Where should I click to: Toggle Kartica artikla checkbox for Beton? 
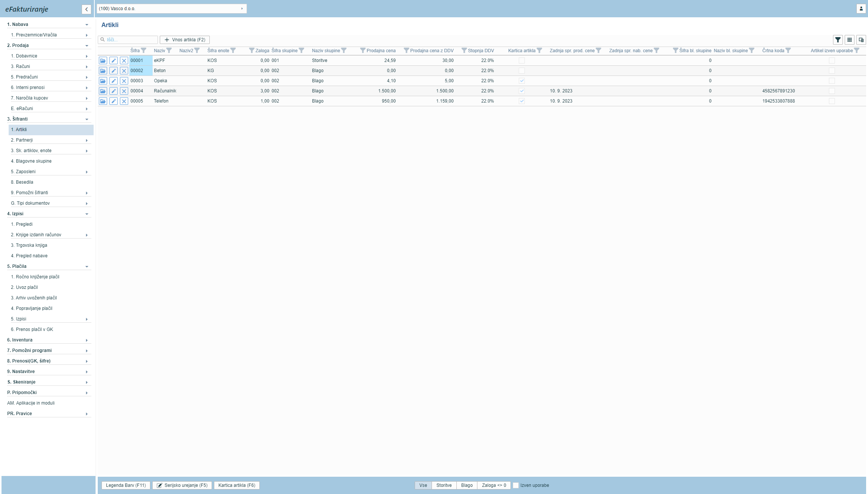point(522,71)
